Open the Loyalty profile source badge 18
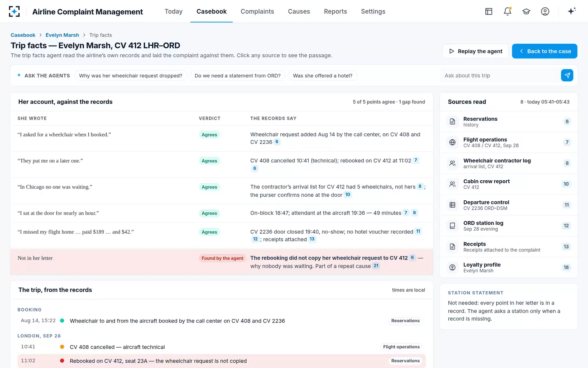 point(566,267)
